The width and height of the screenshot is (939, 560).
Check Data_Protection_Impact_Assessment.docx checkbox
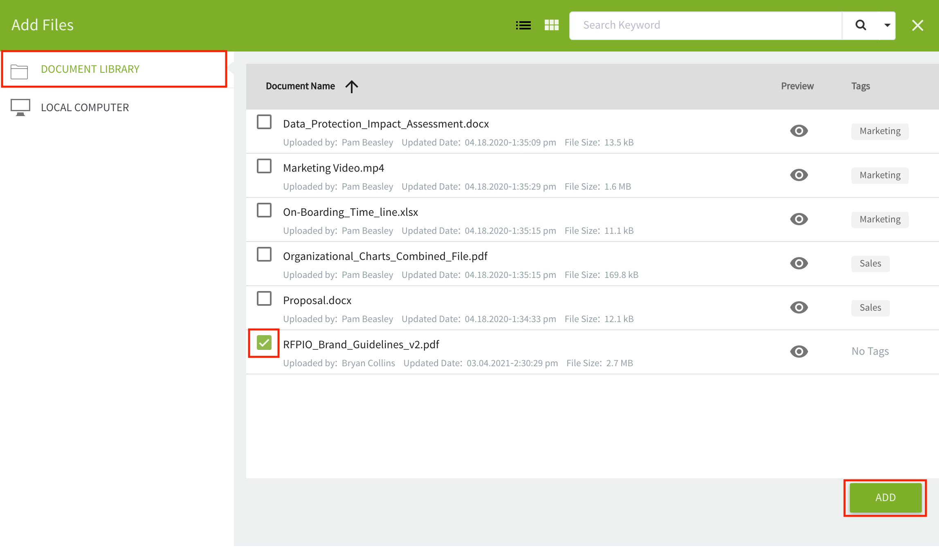tap(264, 122)
